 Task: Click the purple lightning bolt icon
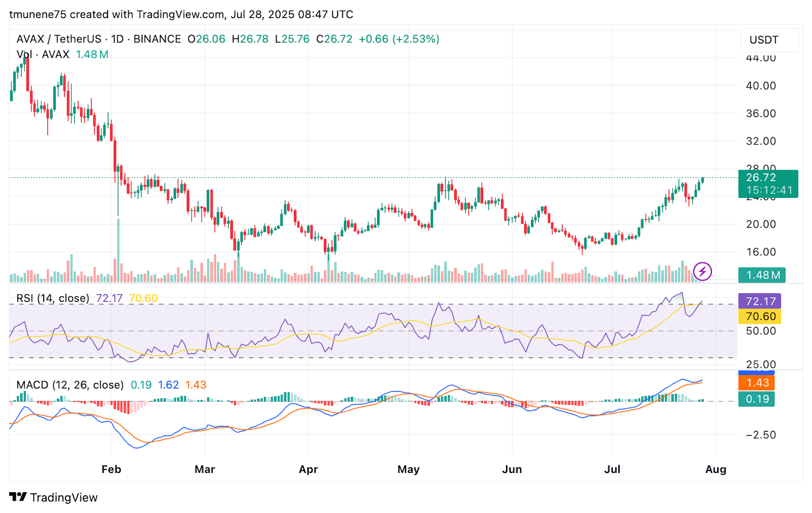tap(702, 271)
